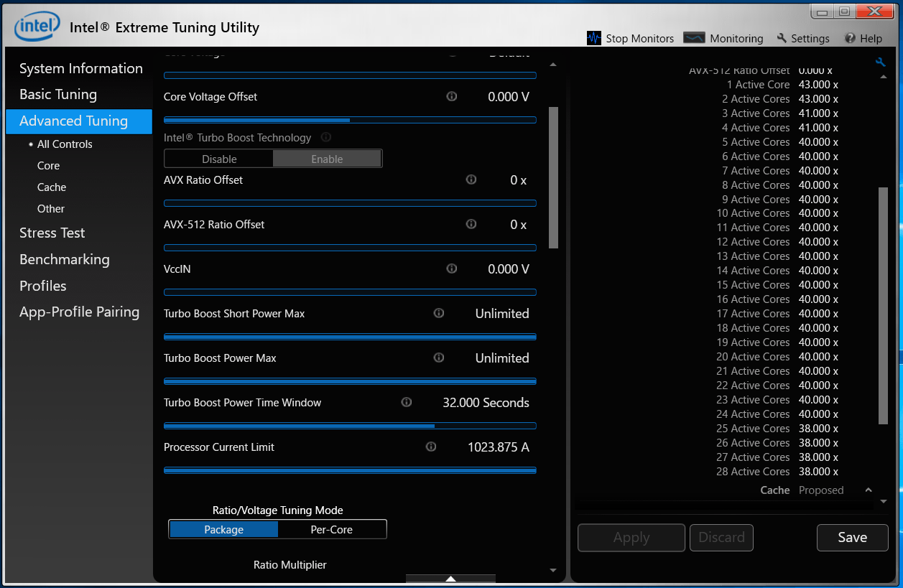Open Settings via the wrench icon
The image size is (903, 588).
point(782,38)
